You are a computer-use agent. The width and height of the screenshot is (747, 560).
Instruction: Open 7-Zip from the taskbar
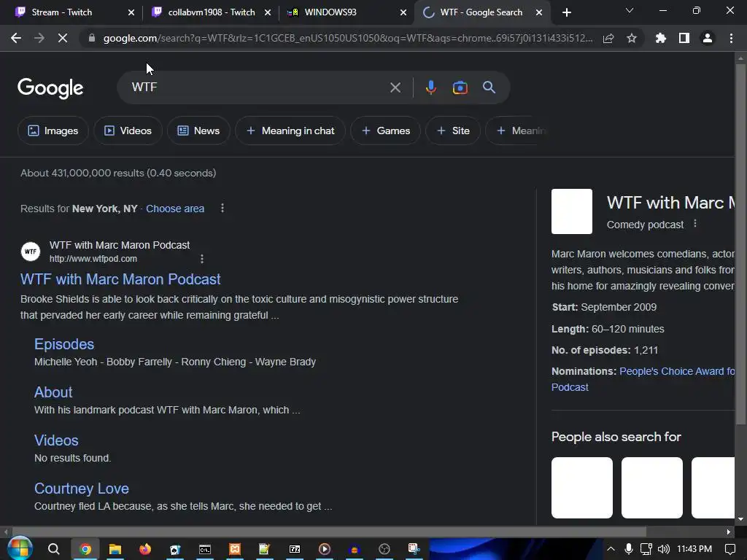295,549
